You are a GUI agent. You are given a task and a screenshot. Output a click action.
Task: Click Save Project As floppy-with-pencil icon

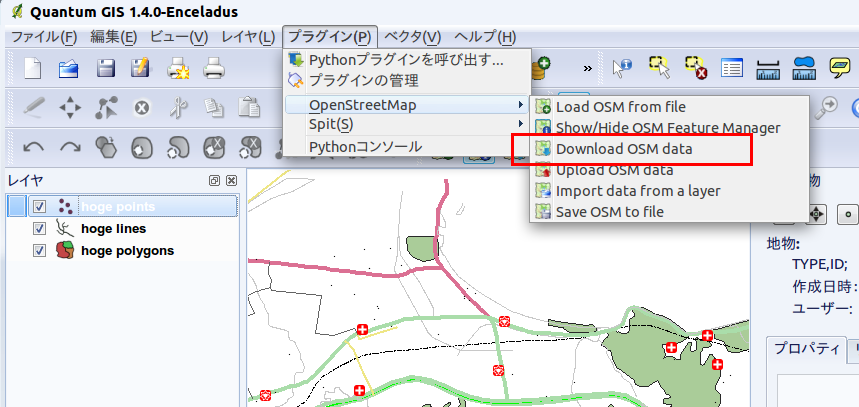[140, 68]
